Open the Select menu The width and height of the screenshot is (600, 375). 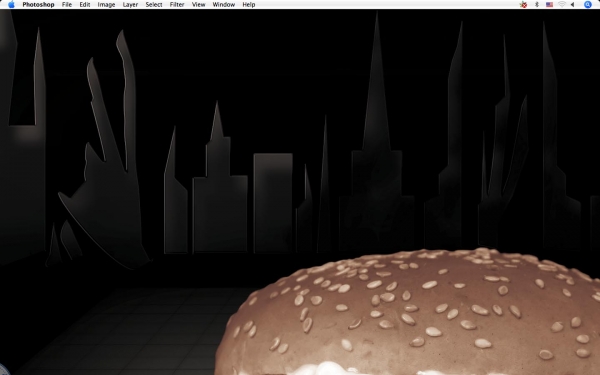click(x=154, y=5)
